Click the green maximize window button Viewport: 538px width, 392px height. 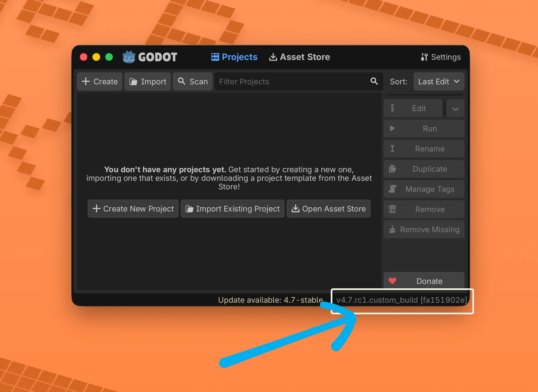click(109, 57)
